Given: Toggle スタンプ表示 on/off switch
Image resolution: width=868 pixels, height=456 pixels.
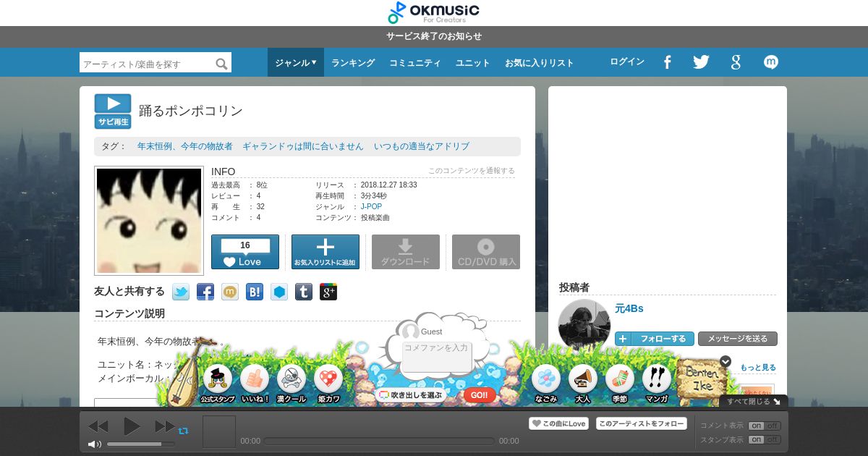Looking at the screenshot, I should coord(765,439).
